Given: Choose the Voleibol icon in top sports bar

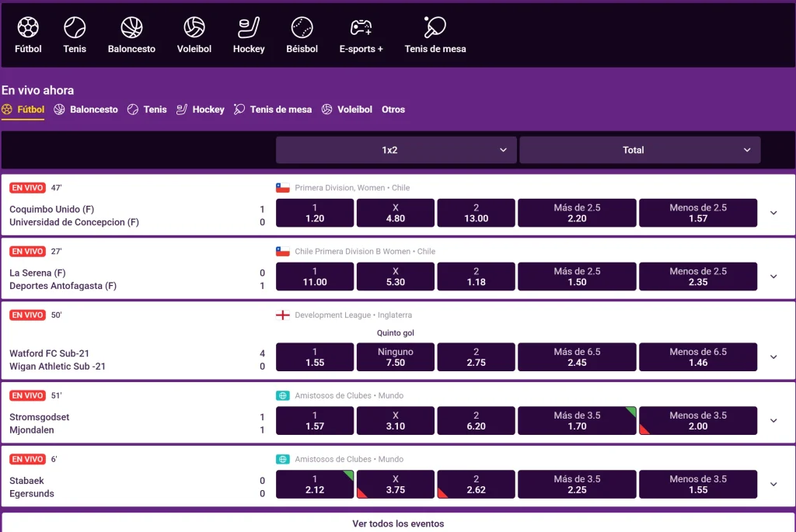Looking at the screenshot, I should (194, 28).
